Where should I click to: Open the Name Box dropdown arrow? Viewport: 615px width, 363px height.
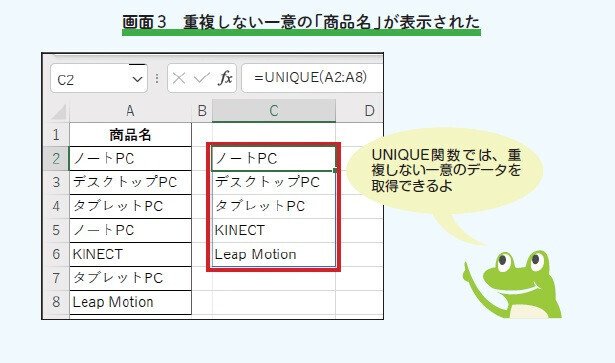[137, 79]
